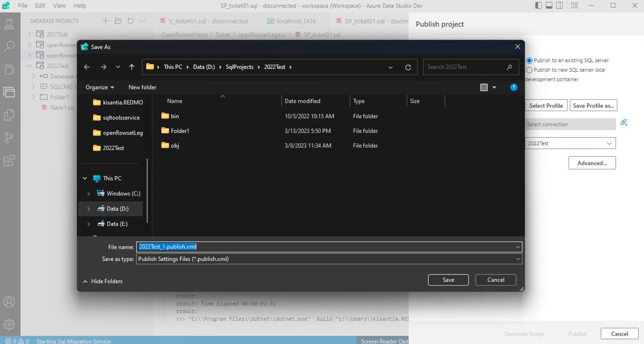
Task: Open the Notebooks panel icon
Action: point(9,69)
